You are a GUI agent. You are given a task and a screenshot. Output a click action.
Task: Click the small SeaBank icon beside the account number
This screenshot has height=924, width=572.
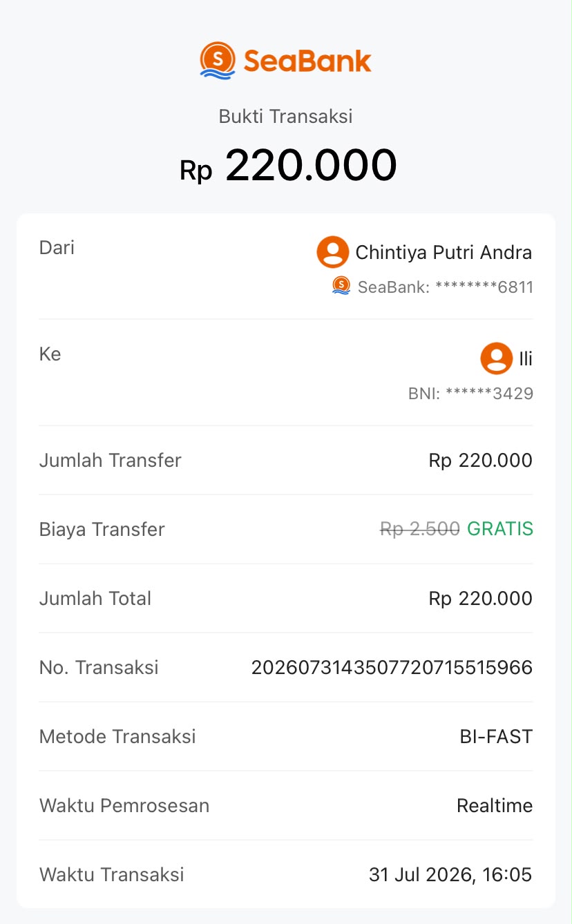341,285
